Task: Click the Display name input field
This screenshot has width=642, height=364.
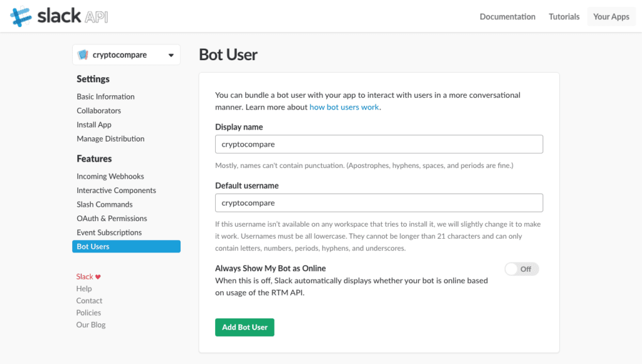Action: pos(379,144)
